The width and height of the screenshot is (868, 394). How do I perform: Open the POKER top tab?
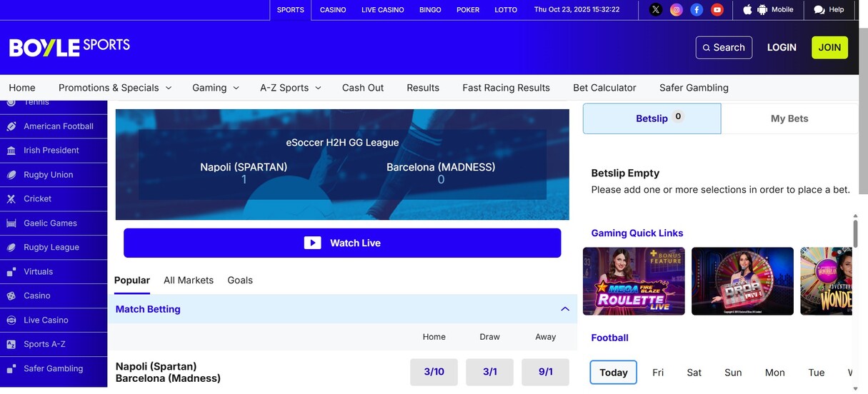(x=468, y=10)
